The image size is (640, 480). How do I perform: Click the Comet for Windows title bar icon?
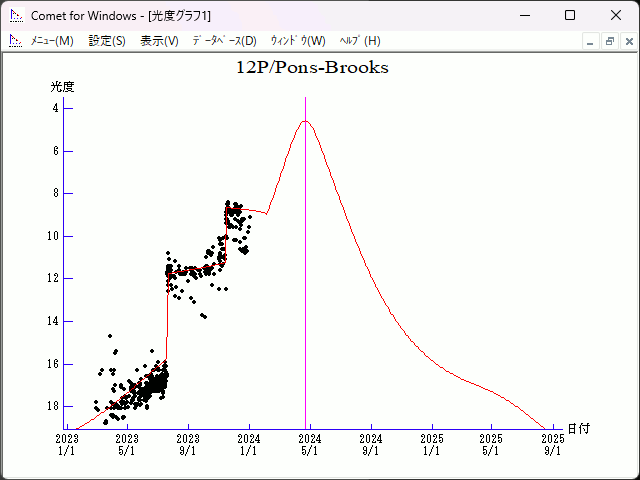click(15, 16)
